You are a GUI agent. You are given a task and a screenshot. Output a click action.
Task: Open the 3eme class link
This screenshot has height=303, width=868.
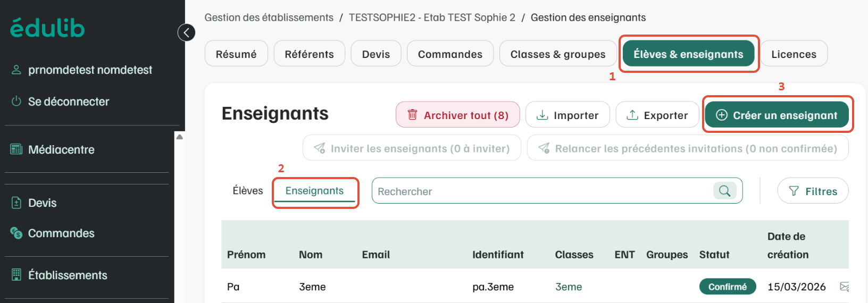pyautogui.click(x=569, y=287)
